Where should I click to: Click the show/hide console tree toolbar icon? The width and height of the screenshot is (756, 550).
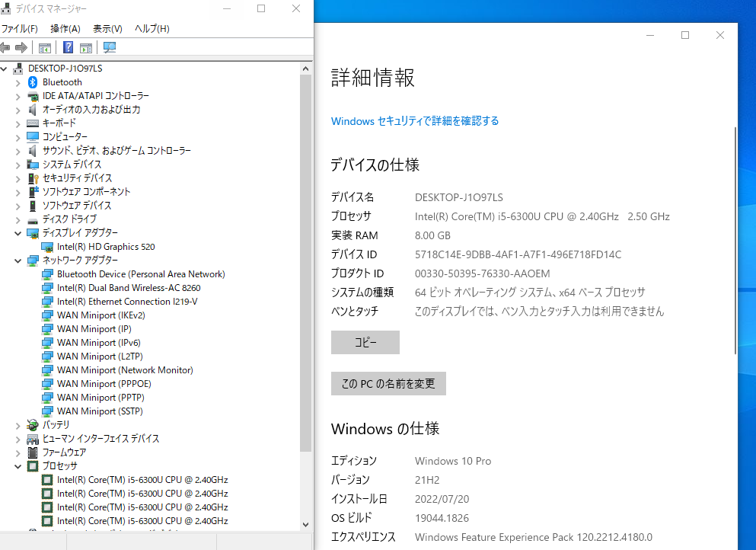click(x=45, y=48)
